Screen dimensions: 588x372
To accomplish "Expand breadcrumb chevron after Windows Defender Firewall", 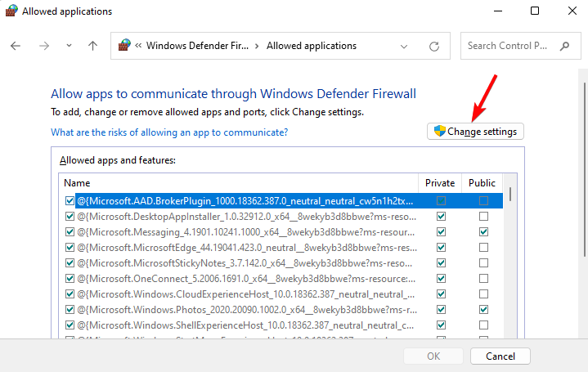I will [257, 46].
